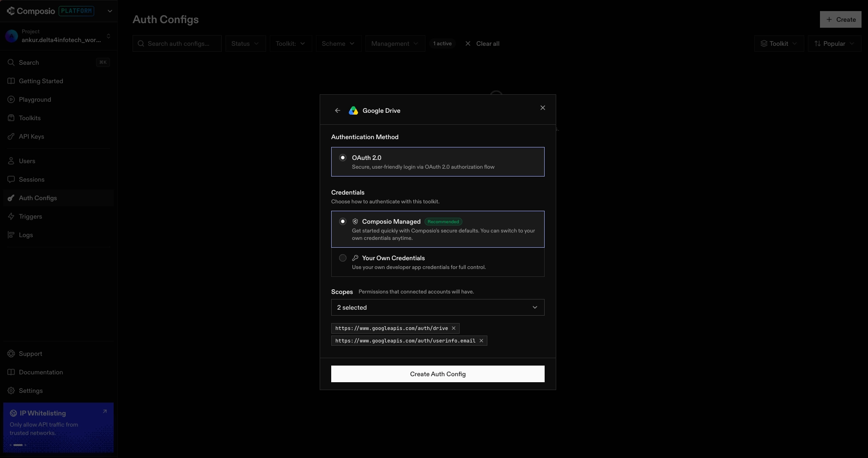Image resolution: width=868 pixels, height=458 pixels.
Task: Remove the auth/drive scope chip
Action: coord(454,328)
